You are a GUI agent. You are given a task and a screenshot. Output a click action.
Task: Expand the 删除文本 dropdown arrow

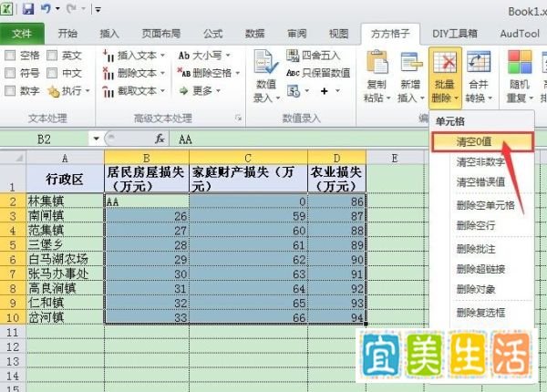162,73
